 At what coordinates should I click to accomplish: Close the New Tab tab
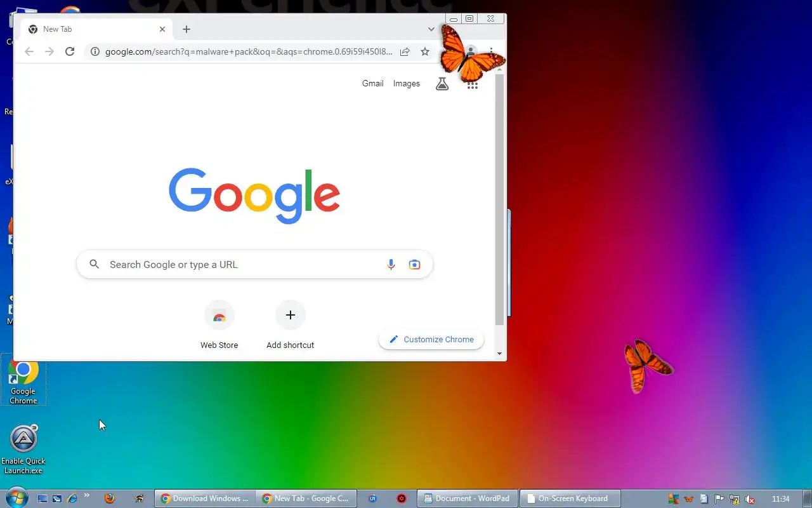[162, 29]
